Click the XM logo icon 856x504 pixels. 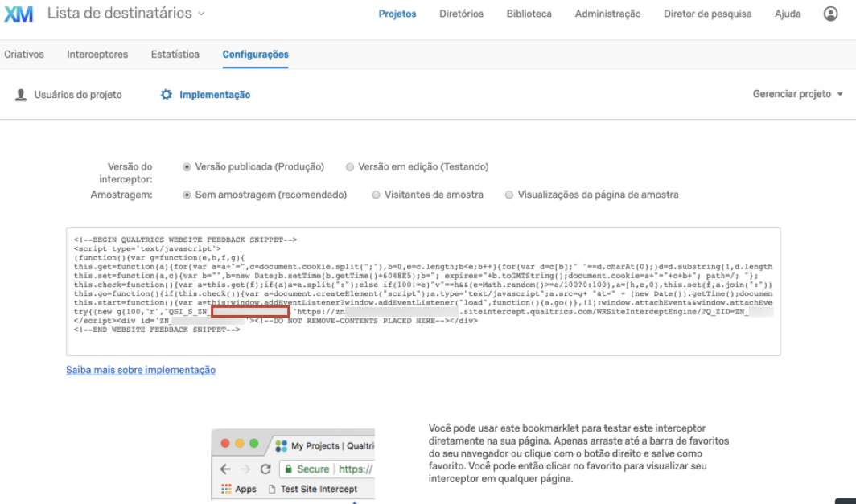pyautogui.click(x=19, y=14)
